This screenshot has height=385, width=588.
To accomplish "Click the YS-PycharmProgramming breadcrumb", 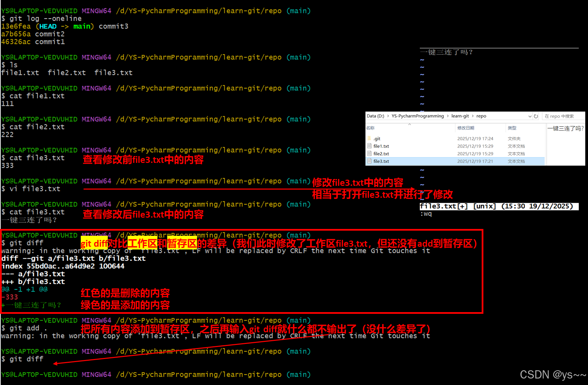I will [x=418, y=116].
